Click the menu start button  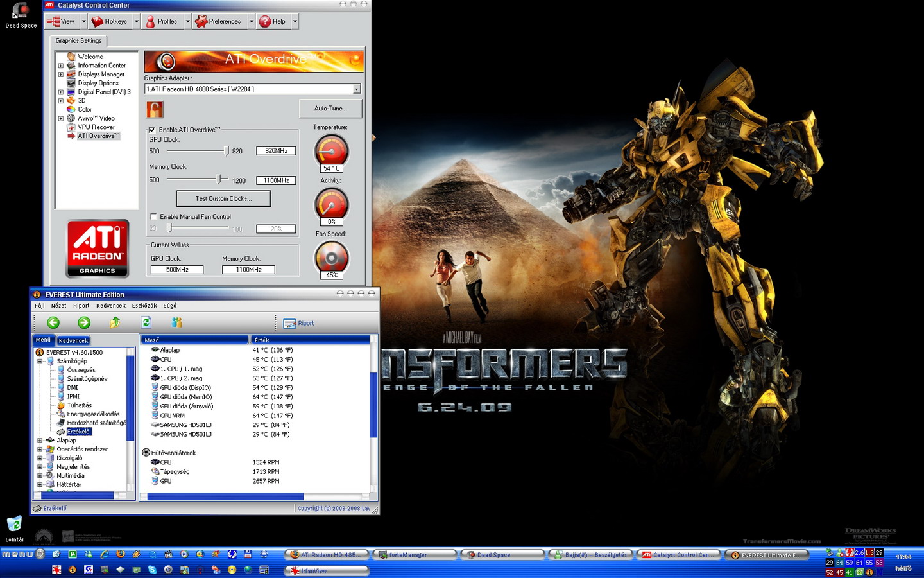tap(17, 554)
